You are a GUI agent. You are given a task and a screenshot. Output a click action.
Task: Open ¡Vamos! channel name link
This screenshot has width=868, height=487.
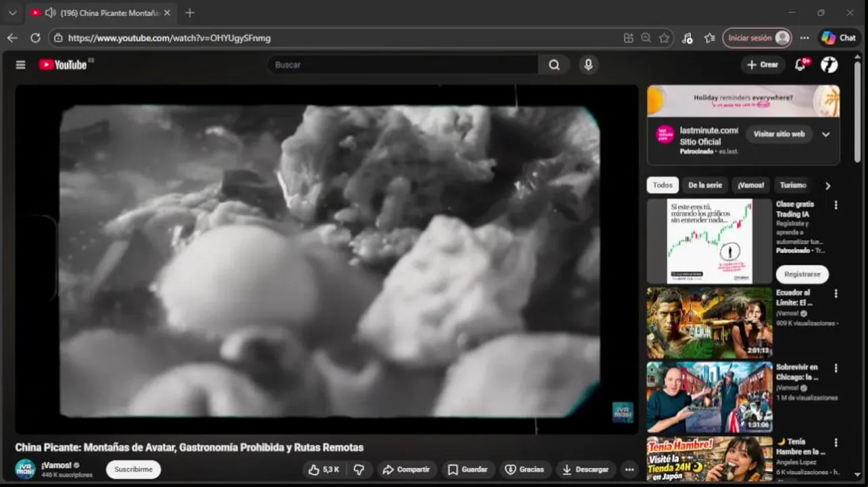point(56,465)
